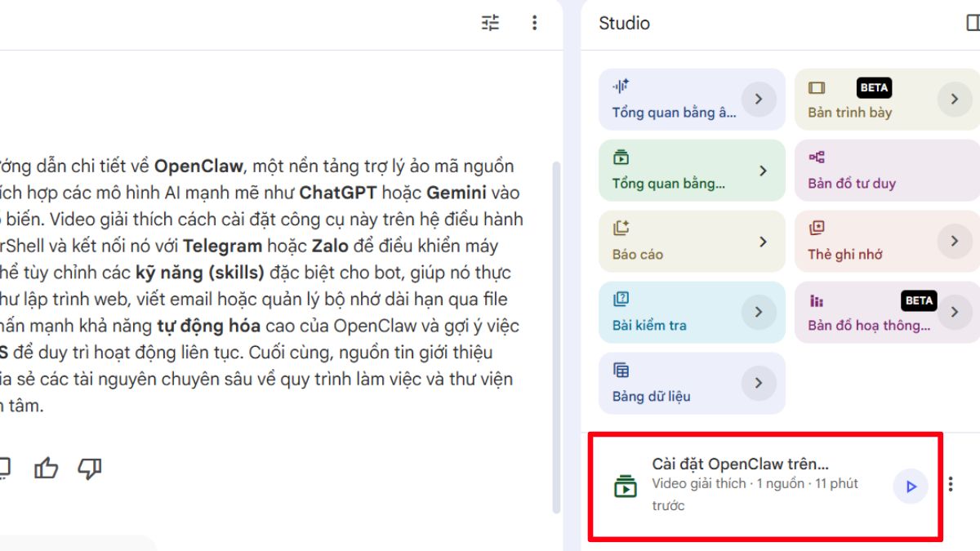Open the three-dot chat menu
Viewport: 980px width, 551px height.
(534, 24)
